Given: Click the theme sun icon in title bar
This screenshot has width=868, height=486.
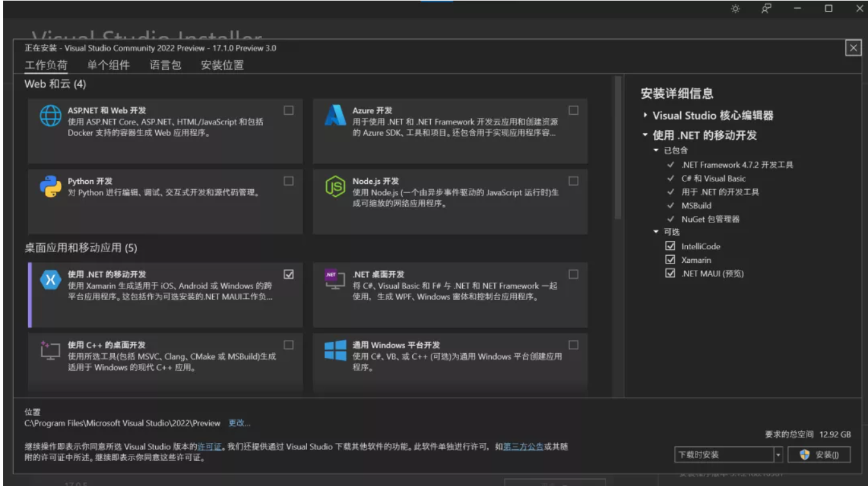Looking at the screenshot, I should coord(735,9).
